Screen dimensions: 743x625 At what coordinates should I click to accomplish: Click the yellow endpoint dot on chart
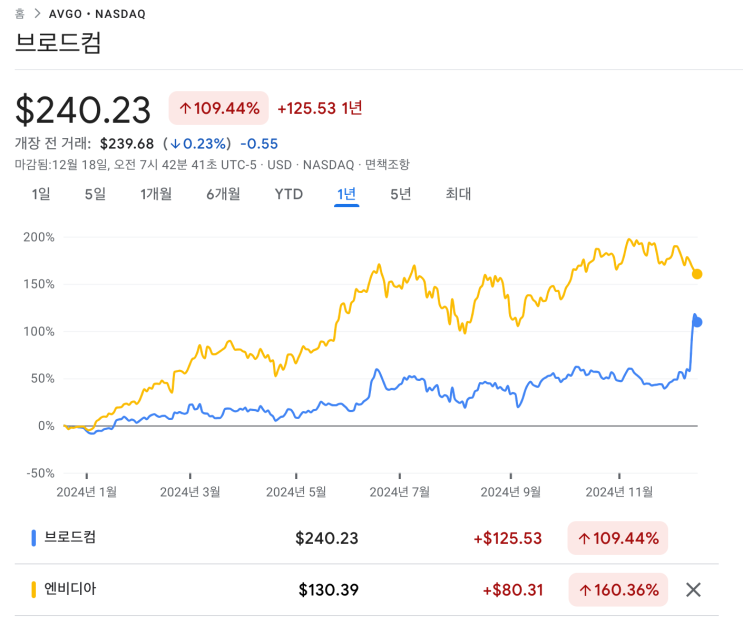697,274
